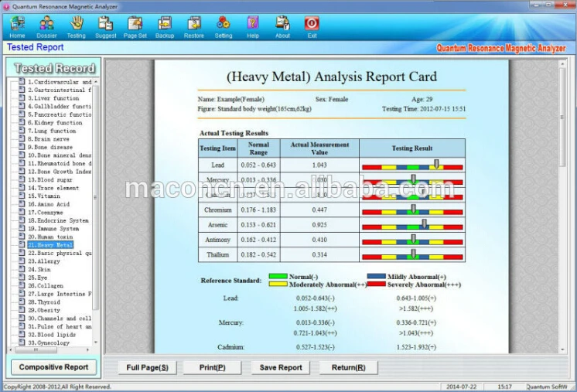Click the Suggest toolbar icon
The image size is (577, 392).
coord(106,26)
